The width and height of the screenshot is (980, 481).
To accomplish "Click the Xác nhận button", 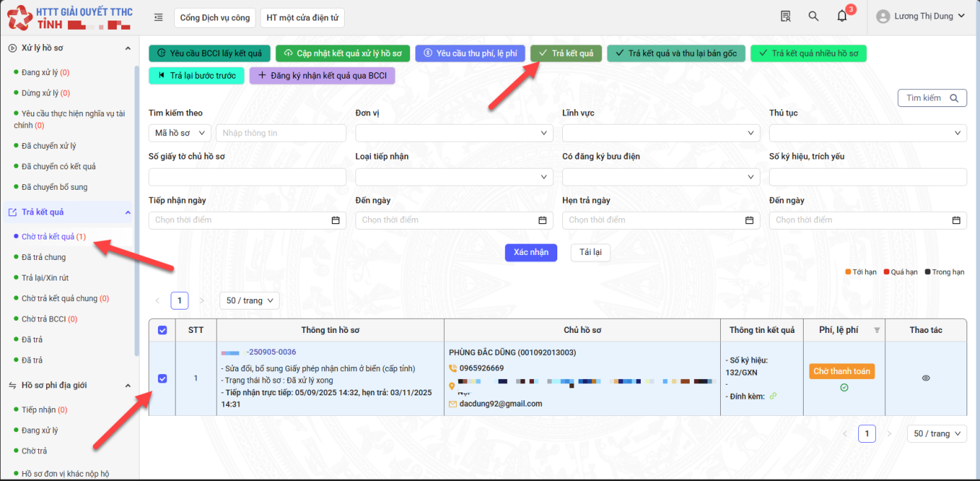I will 531,253.
